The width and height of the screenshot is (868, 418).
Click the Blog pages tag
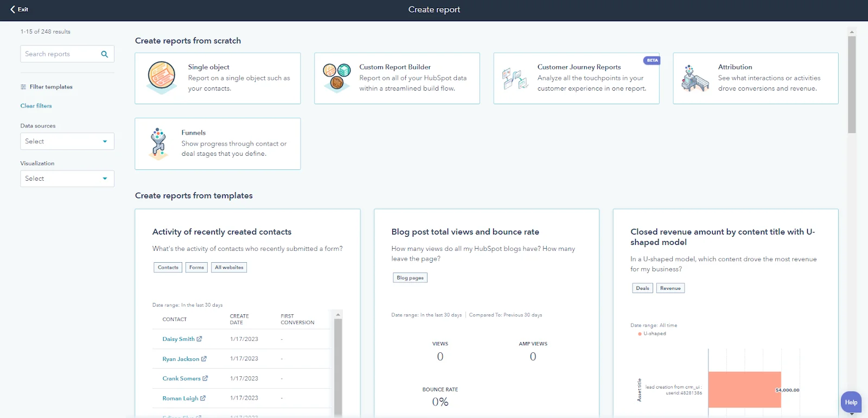pyautogui.click(x=410, y=278)
